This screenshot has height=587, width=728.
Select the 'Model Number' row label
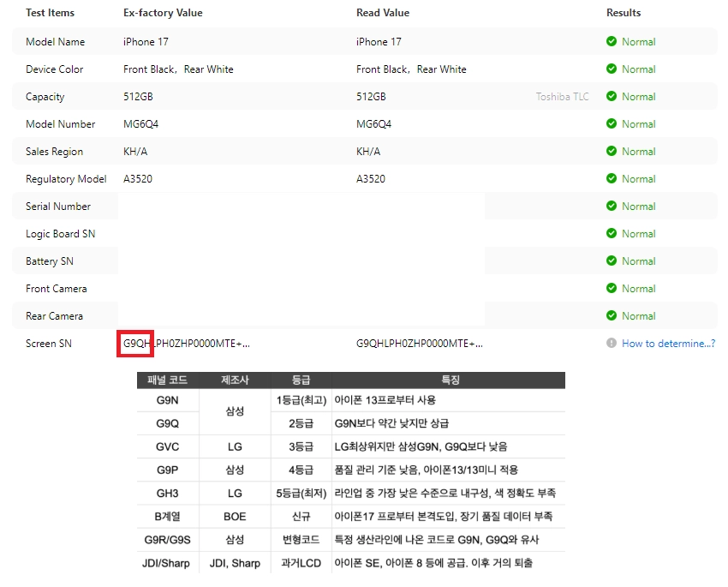pyautogui.click(x=60, y=124)
